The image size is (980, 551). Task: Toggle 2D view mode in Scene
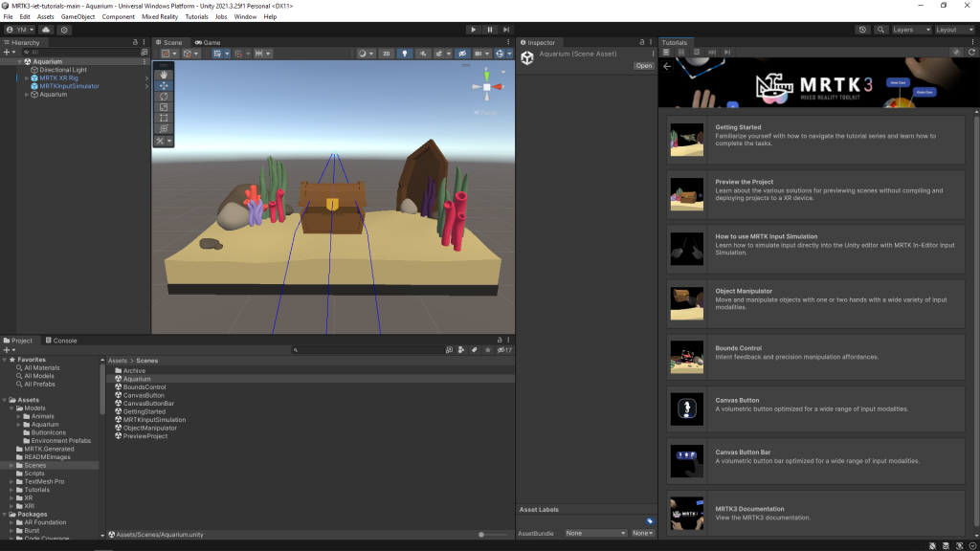[x=386, y=54]
